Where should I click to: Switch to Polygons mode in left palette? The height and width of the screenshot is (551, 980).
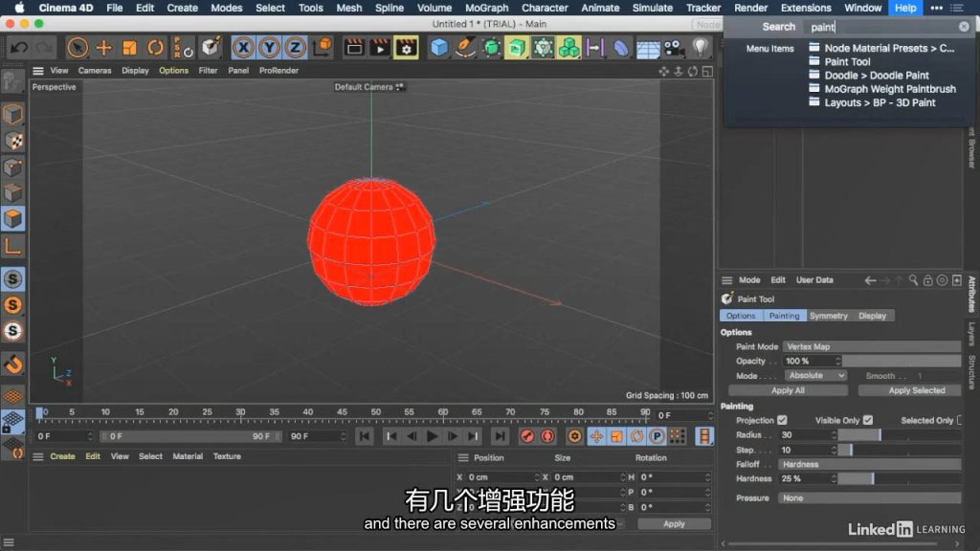[12, 219]
